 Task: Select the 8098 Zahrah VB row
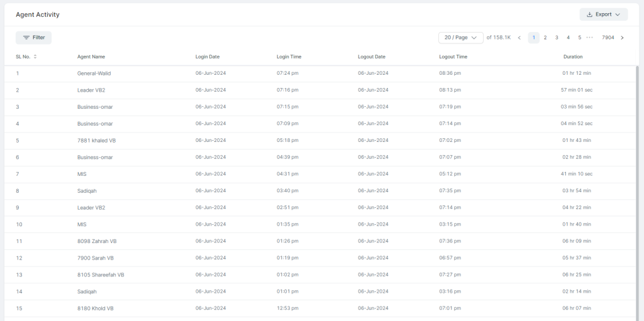319,241
